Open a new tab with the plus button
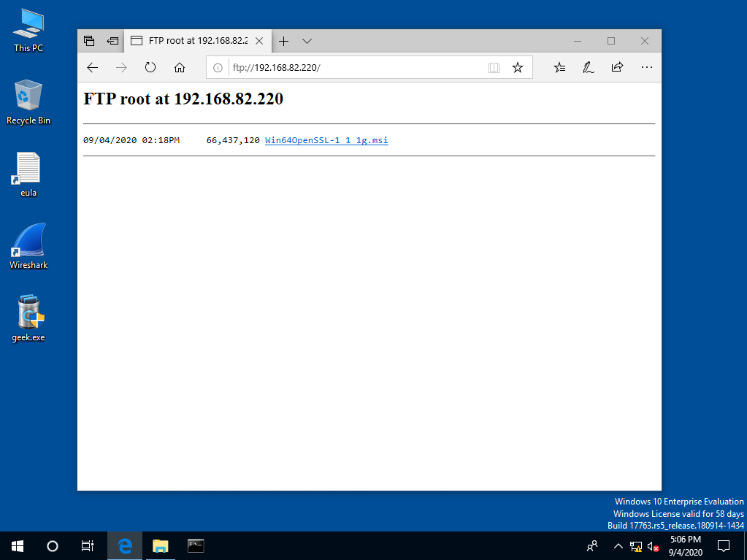This screenshot has height=560, width=747. (x=283, y=42)
